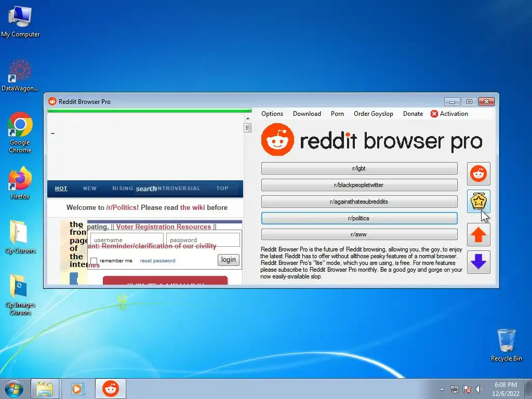
Task: Launch Firefox from desktop
Action: [x=20, y=183]
